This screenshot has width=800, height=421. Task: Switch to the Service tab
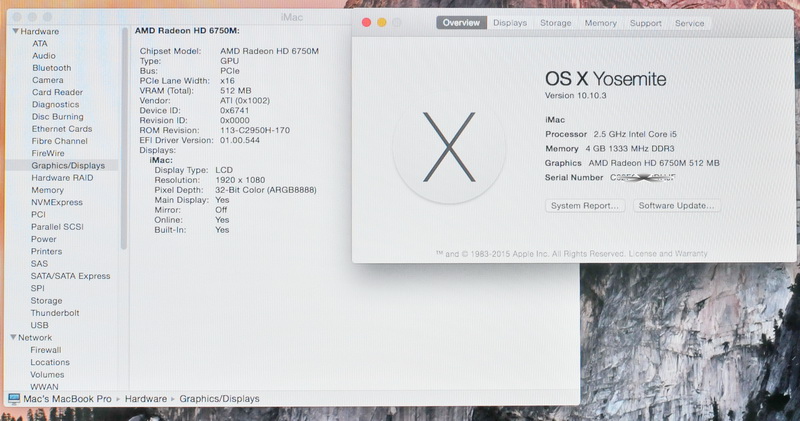point(689,23)
